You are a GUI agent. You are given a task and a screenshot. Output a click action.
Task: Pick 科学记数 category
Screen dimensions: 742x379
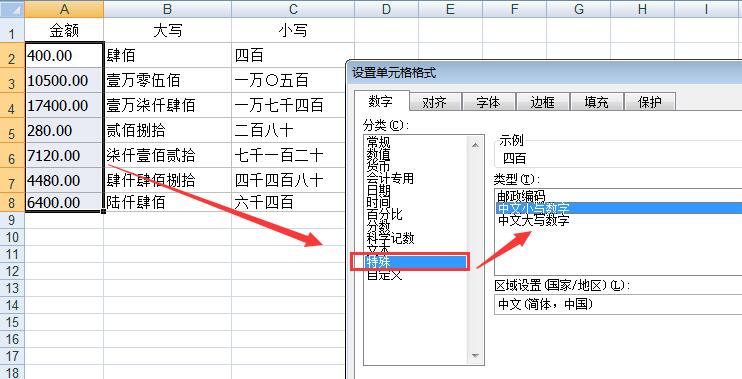[x=390, y=238]
